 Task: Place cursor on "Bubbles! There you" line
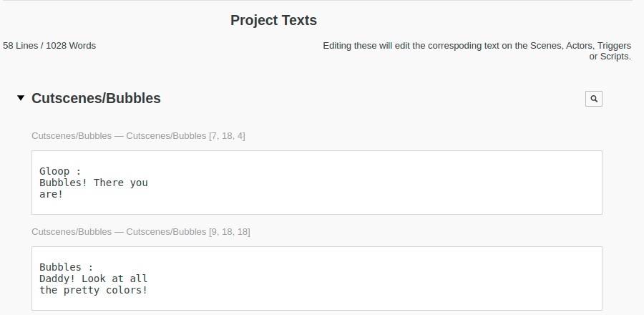click(x=93, y=183)
